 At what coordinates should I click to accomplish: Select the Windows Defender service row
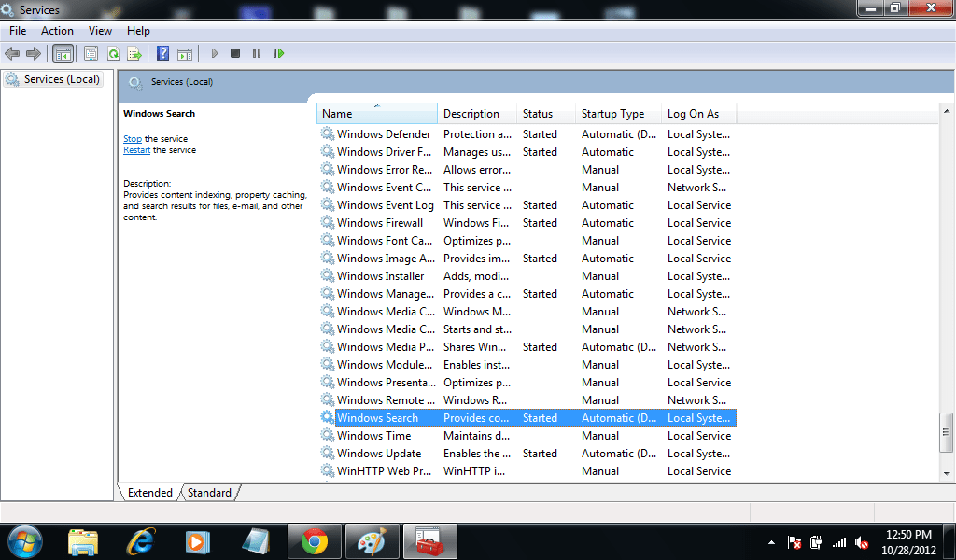(x=527, y=134)
